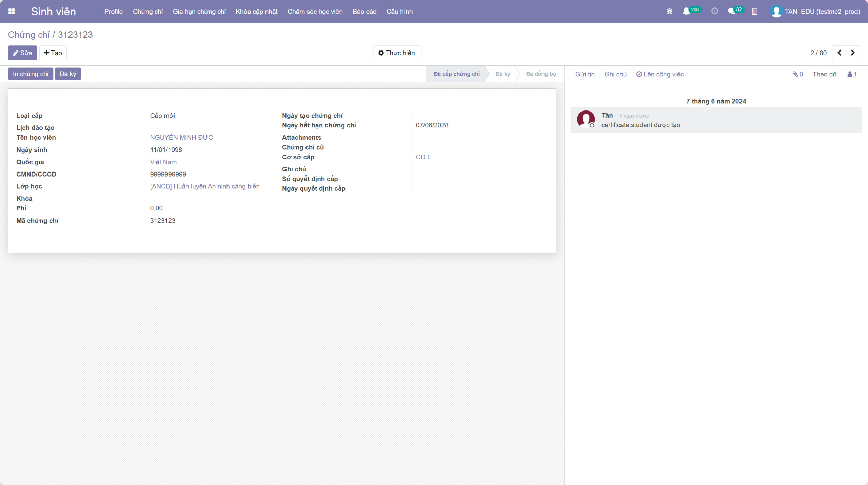Open the NGUYỄN MINH ĐỨC student link
868x485 pixels.
(181, 137)
